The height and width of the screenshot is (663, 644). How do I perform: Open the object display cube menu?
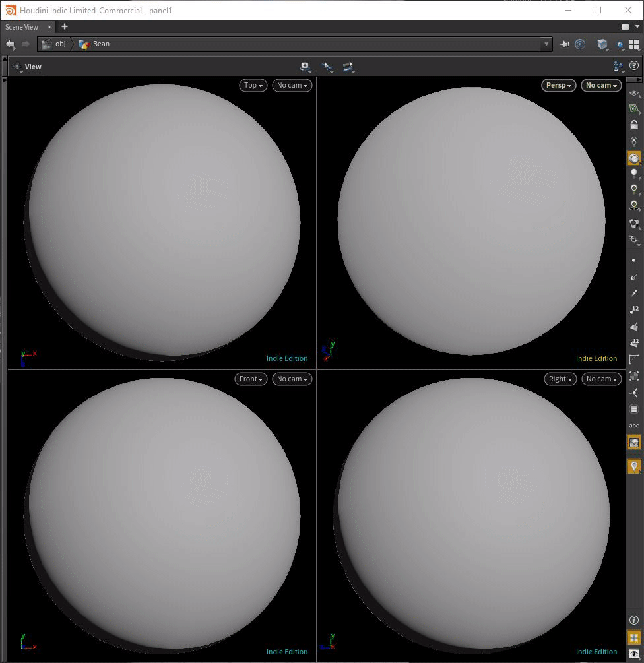click(x=602, y=44)
